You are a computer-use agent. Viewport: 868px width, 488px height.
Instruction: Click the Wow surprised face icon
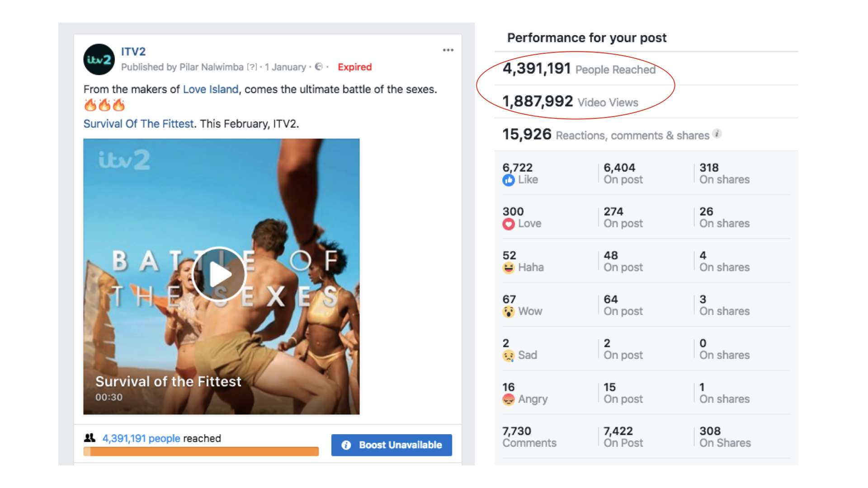(x=509, y=312)
